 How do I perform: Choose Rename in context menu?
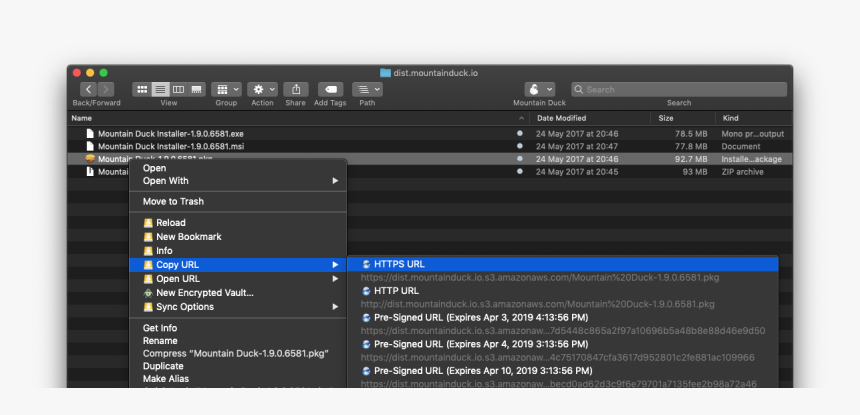pos(237,340)
